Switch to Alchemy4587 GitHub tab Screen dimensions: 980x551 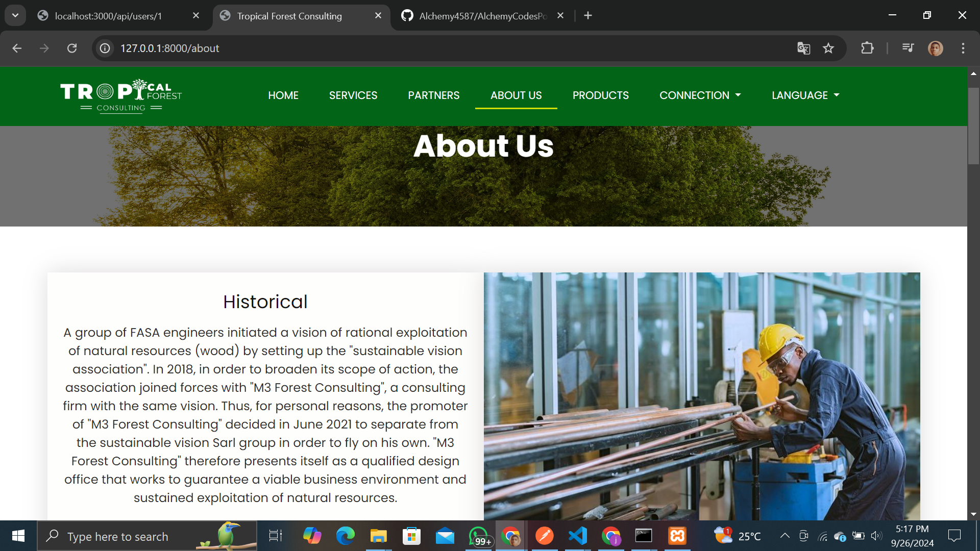point(482,16)
